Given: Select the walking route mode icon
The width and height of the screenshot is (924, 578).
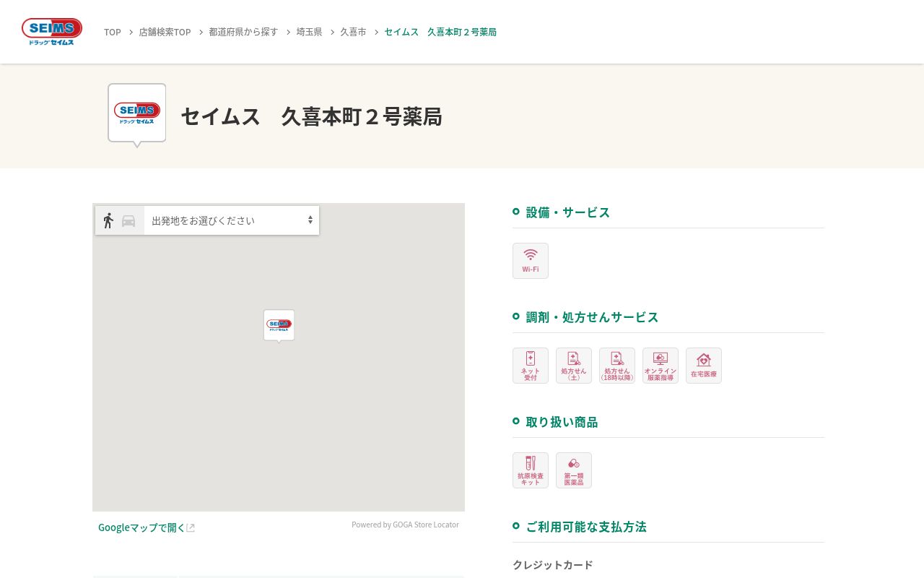Looking at the screenshot, I should coord(108,220).
